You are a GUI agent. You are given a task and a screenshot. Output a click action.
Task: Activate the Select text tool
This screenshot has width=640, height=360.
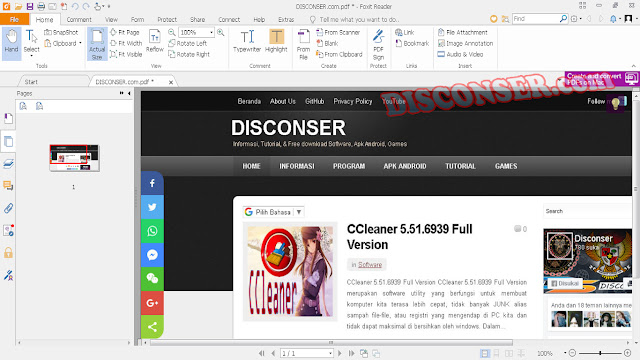31,42
